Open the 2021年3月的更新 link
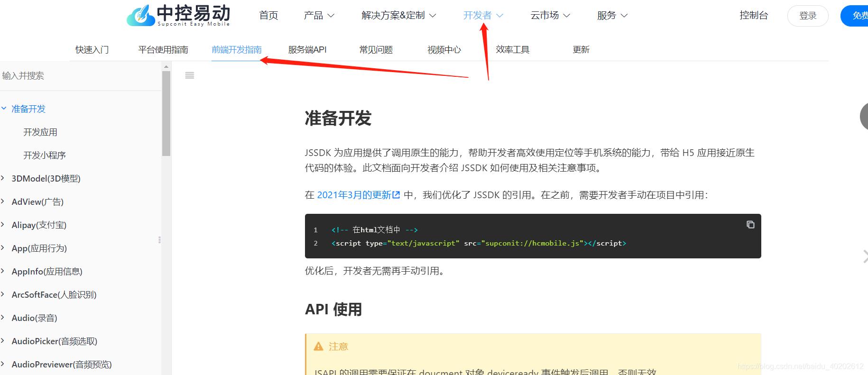Viewport: 868px width, 375px height. [359, 195]
